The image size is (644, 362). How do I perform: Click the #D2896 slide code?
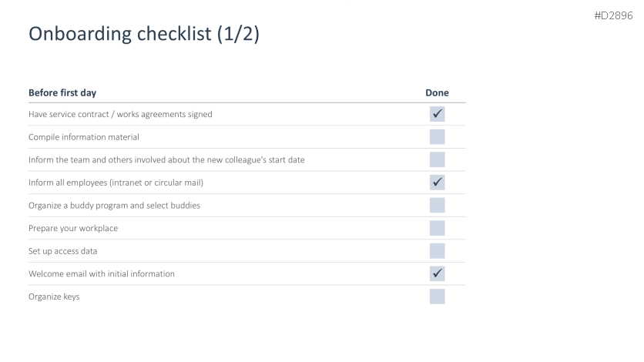tap(613, 15)
